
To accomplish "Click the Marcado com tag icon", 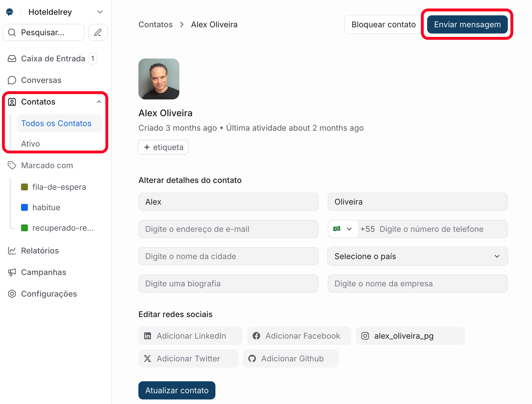I will (12, 165).
